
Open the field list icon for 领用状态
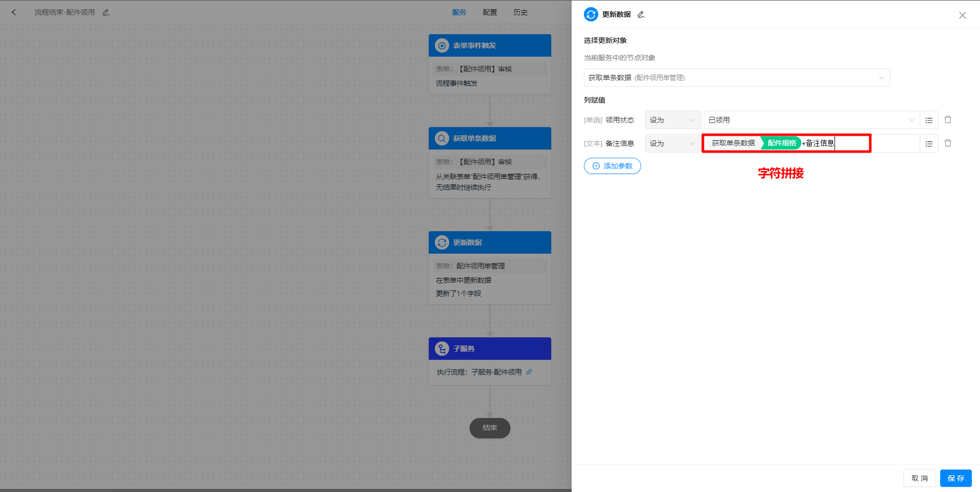(x=929, y=120)
